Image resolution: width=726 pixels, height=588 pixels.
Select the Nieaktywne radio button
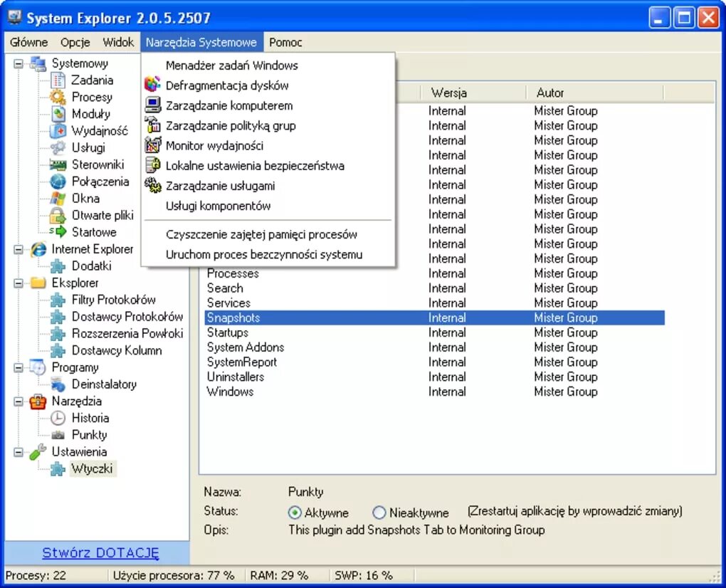coord(379,513)
